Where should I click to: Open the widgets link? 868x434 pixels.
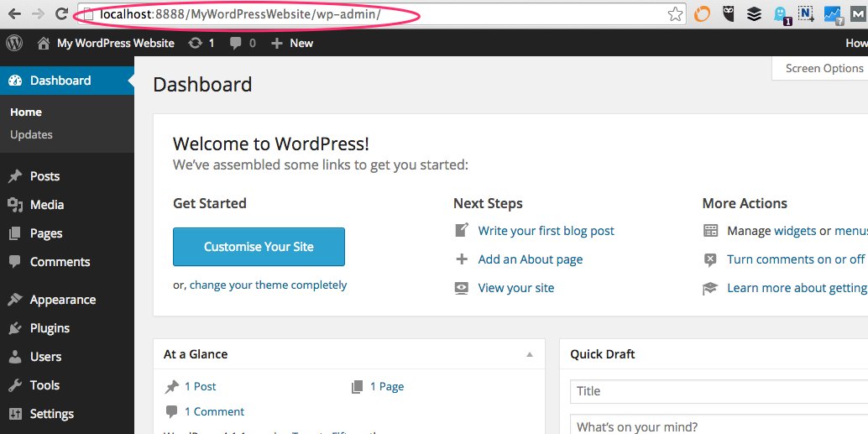click(794, 231)
